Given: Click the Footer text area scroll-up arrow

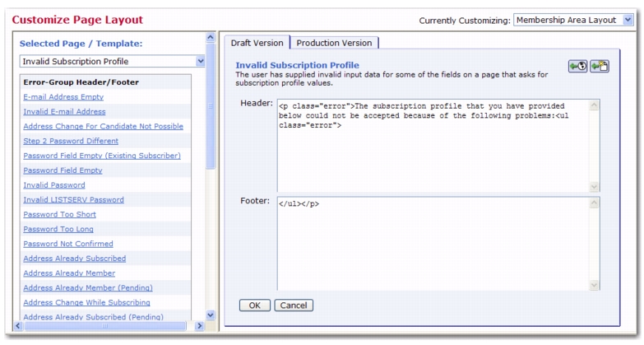Looking at the screenshot, I should tap(595, 203).
